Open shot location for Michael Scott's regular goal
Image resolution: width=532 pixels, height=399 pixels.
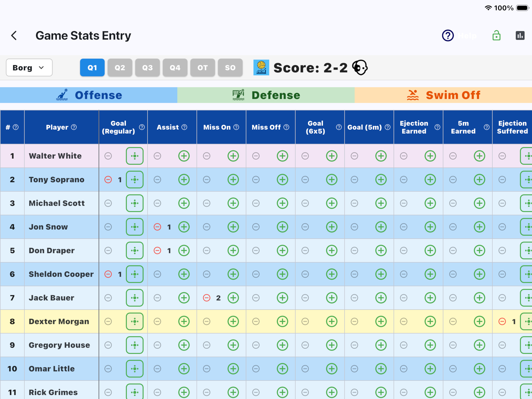135,203
